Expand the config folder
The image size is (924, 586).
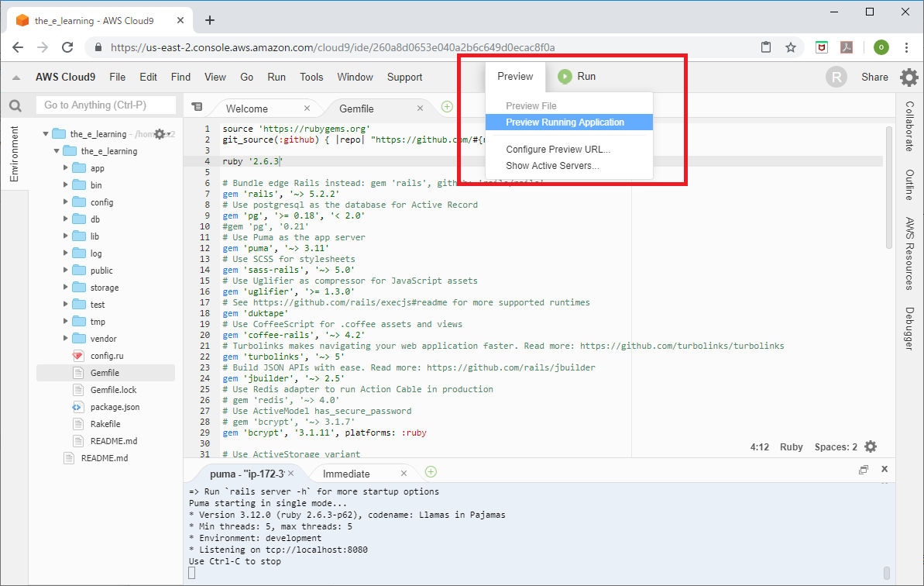65,202
